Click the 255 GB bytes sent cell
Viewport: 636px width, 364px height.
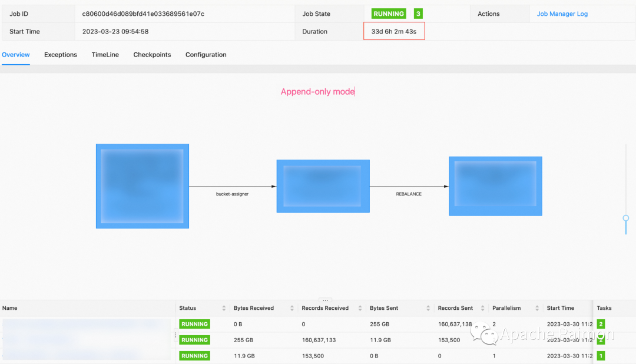(x=380, y=324)
